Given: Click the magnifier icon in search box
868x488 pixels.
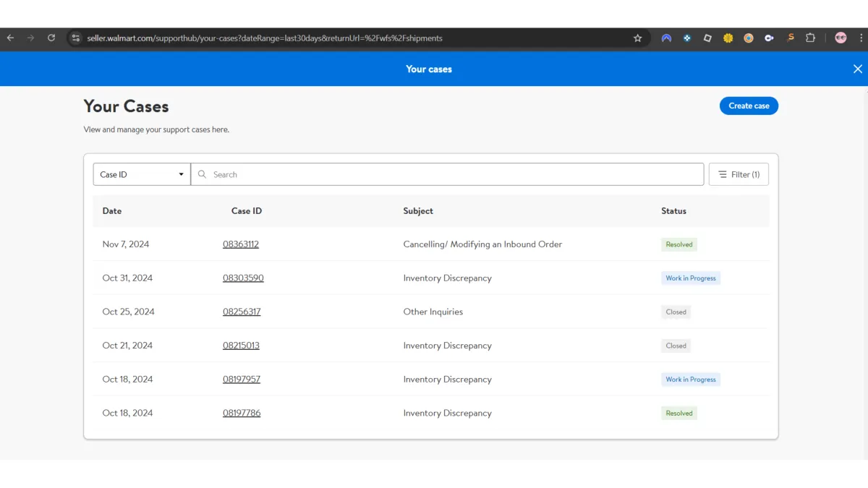Looking at the screenshot, I should pos(203,174).
